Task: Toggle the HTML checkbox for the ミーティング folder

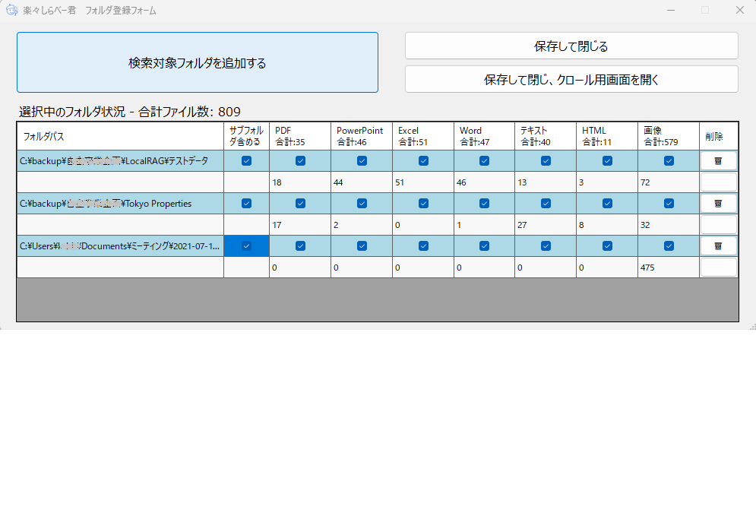Action: click(x=606, y=245)
